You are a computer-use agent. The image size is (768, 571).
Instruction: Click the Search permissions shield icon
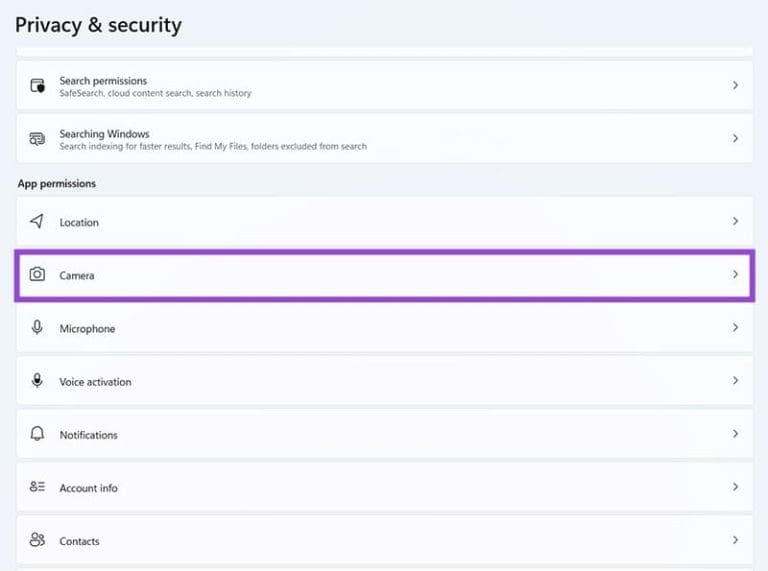coord(38,86)
